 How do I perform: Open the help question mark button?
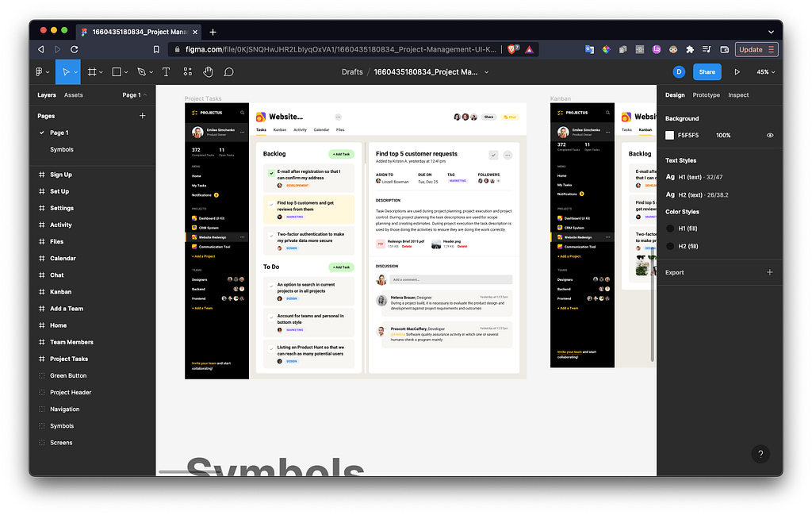click(x=760, y=454)
